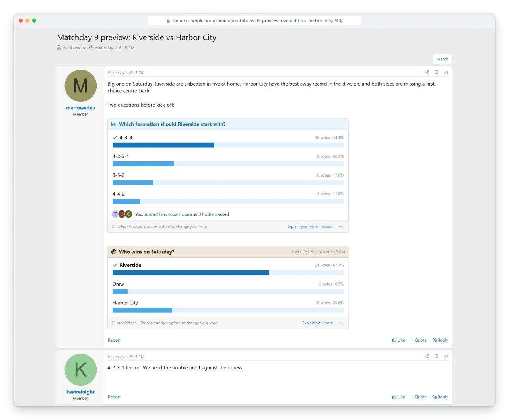Image resolution: width=509 pixels, height=420 pixels.
Task: Like kestrelnight's post
Action: click(x=398, y=397)
